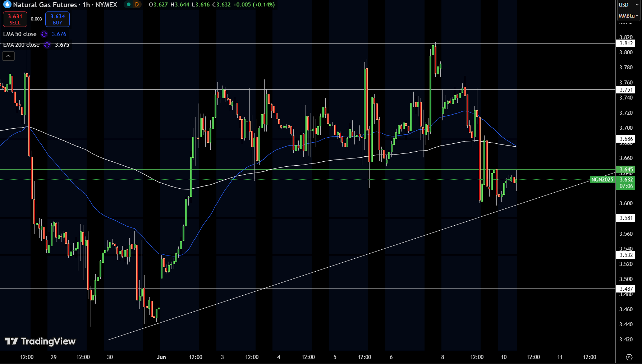Select the 3.812 horizontal line price label
This screenshot has width=642, height=364.
pos(626,43)
